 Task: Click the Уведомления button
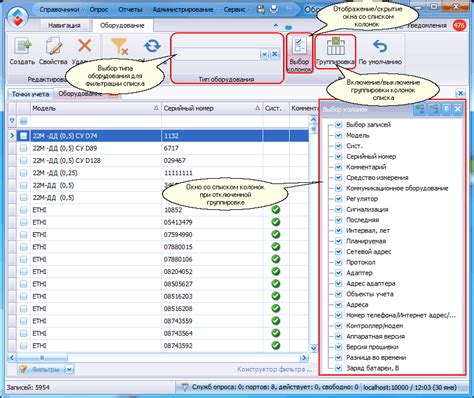click(x=427, y=25)
